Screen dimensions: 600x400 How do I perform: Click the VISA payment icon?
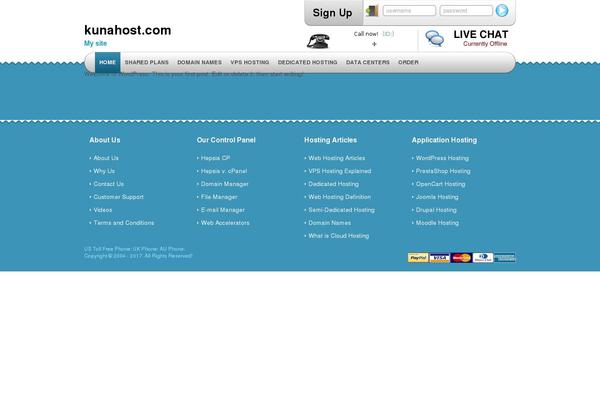(439, 258)
